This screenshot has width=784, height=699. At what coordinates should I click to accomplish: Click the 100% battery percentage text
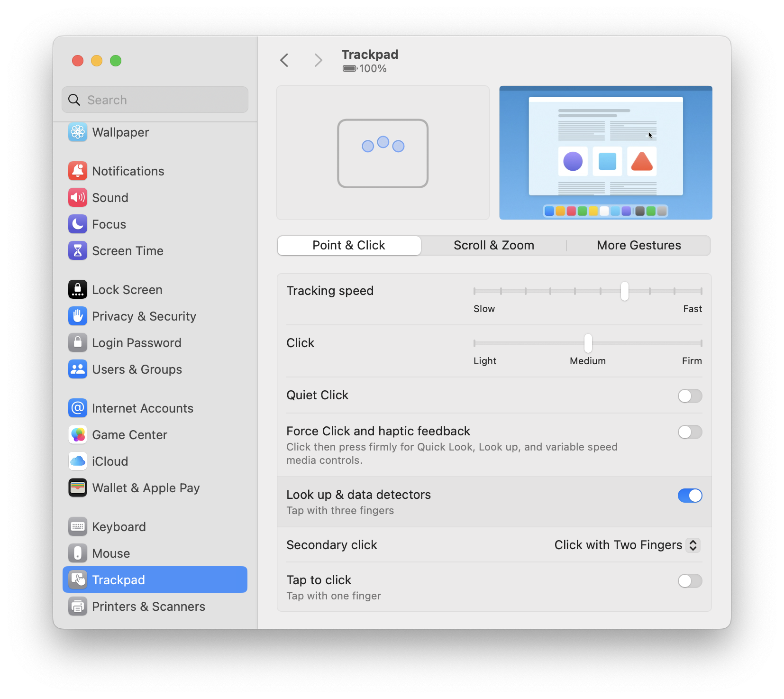coord(373,69)
